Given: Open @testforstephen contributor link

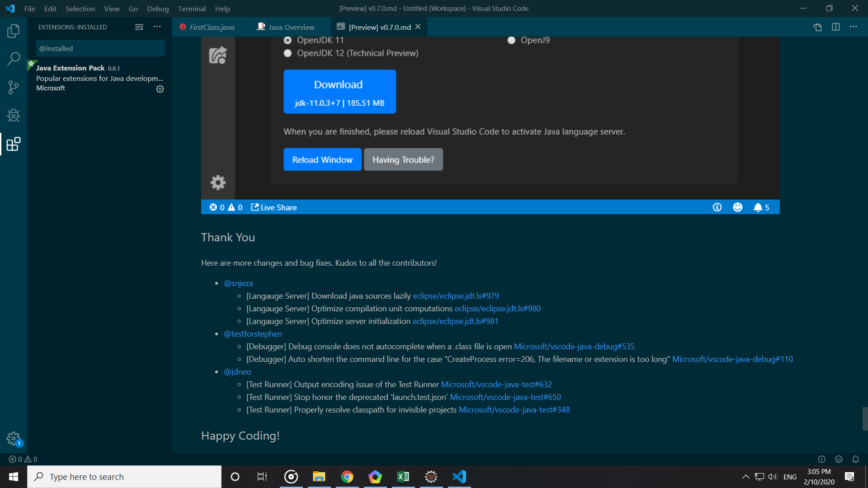Looking at the screenshot, I should pyautogui.click(x=253, y=334).
